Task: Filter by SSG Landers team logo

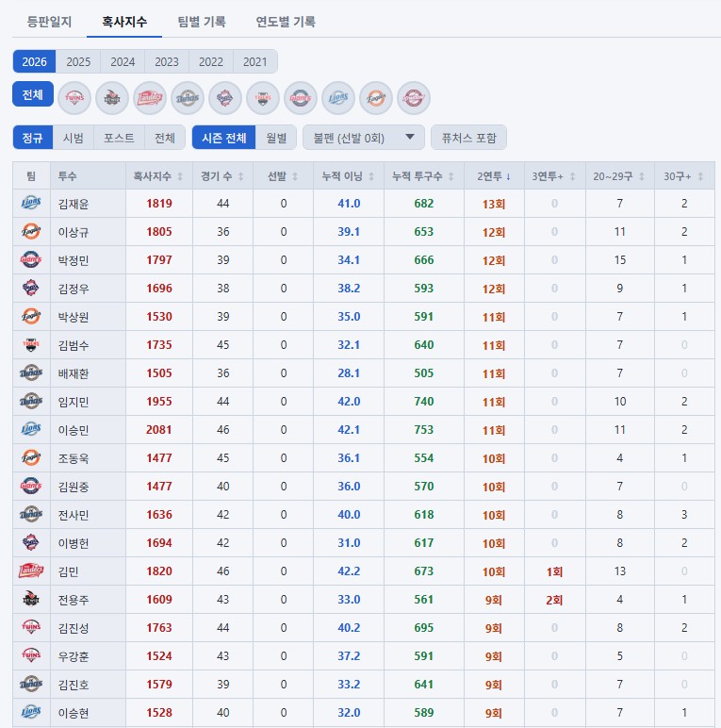Action: pos(150,98)
